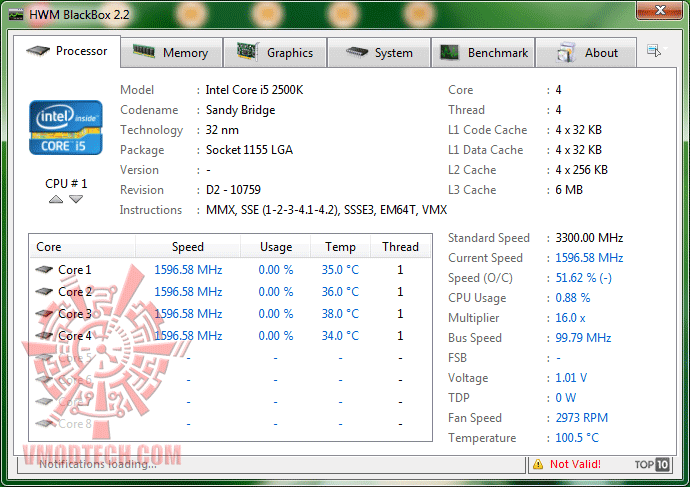Screen dimensions: 690x487
Task: Click the Core 2 chip icon
Action: [44, 291]
